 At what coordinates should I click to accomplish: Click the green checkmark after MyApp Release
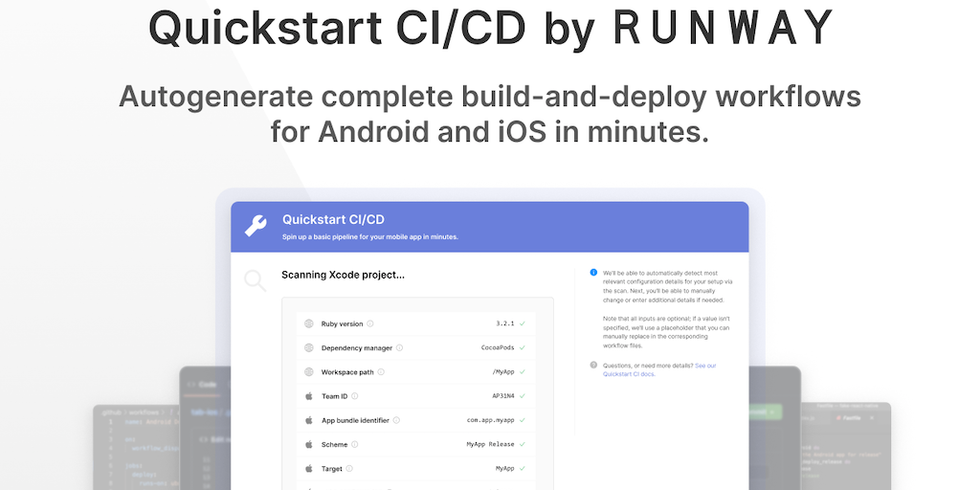click(x=523, y=444)
